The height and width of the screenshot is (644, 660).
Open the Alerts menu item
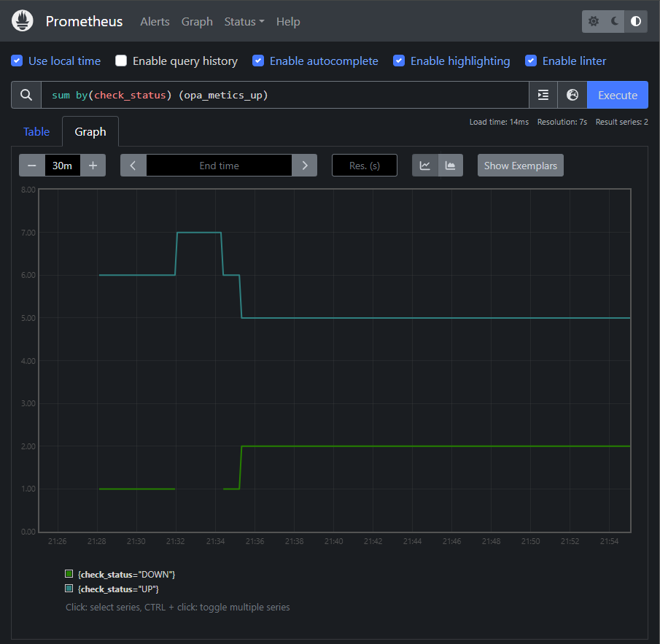[155, 21]
